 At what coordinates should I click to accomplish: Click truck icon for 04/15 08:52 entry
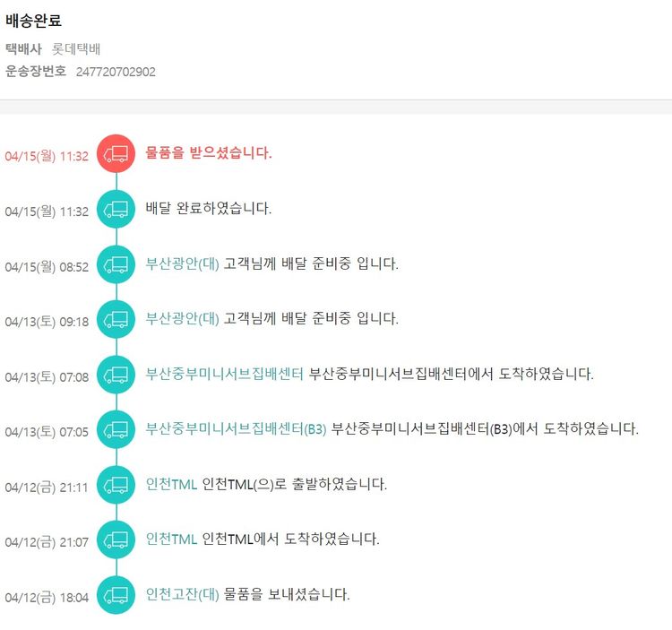(116, 264)
